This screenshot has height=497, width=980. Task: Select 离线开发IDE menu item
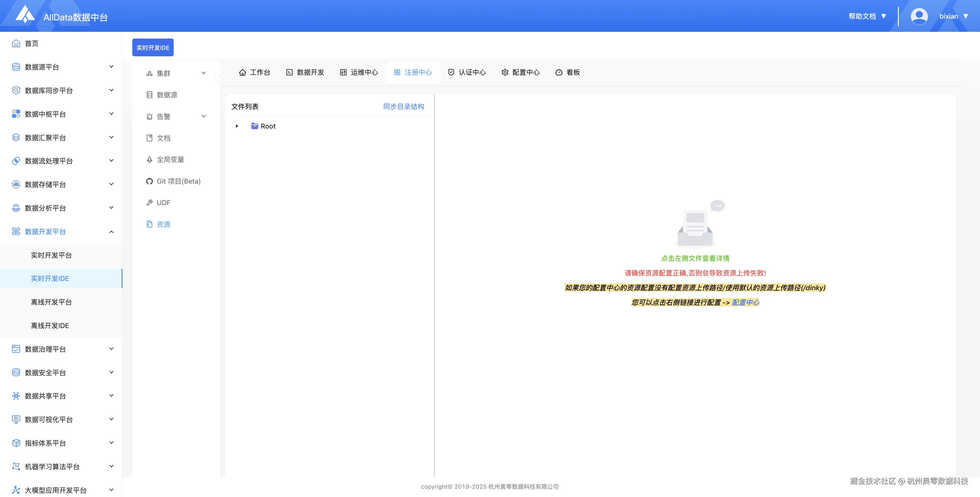pyautogui.click(x=50, y=326)
